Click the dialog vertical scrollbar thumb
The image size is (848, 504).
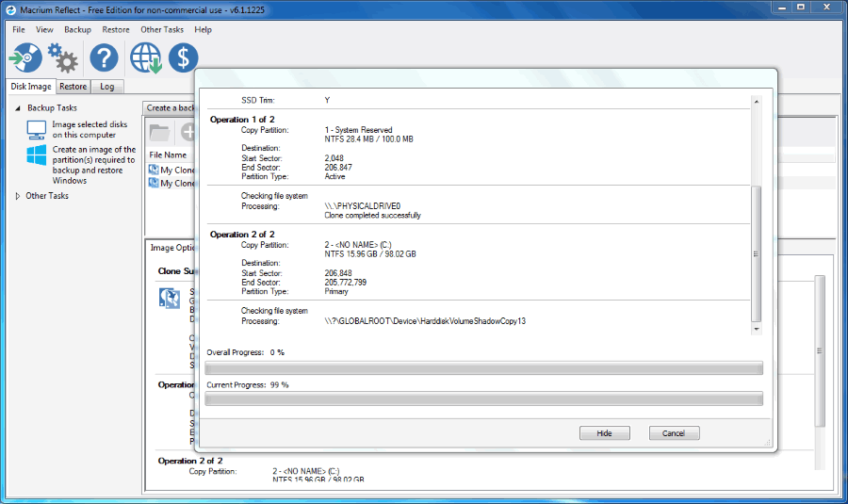click(x=757, y=254)
